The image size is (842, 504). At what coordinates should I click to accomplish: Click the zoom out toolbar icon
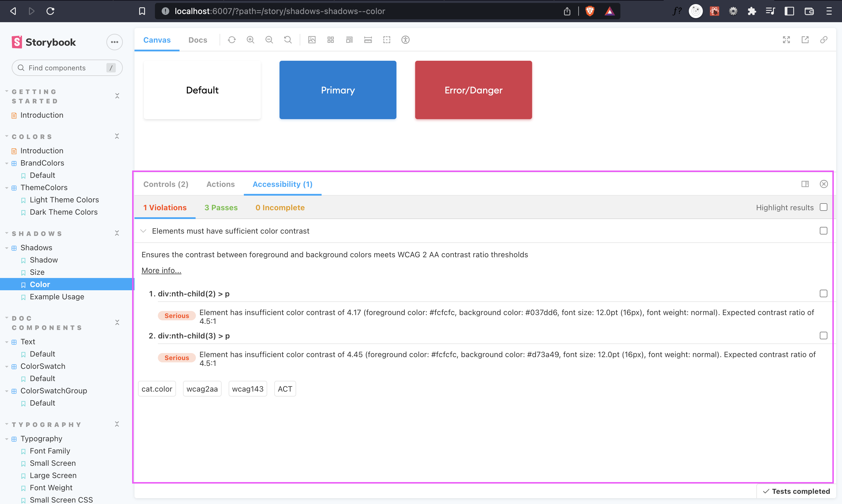pyautogui.click(x=269, y=40)
